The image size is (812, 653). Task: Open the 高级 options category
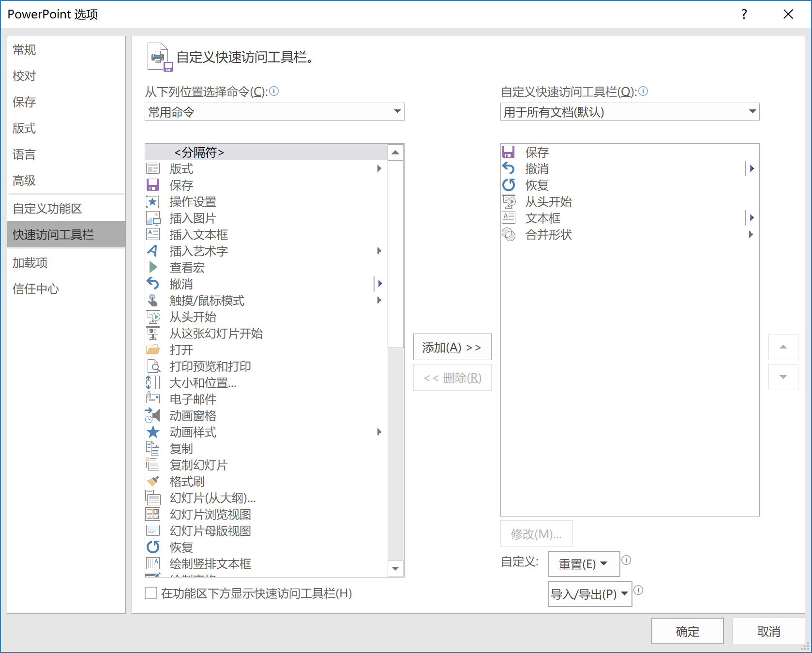pos(66,180)
